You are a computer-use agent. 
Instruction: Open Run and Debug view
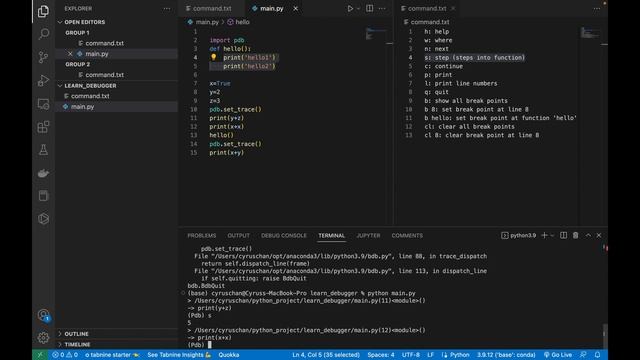coord(43,80)
